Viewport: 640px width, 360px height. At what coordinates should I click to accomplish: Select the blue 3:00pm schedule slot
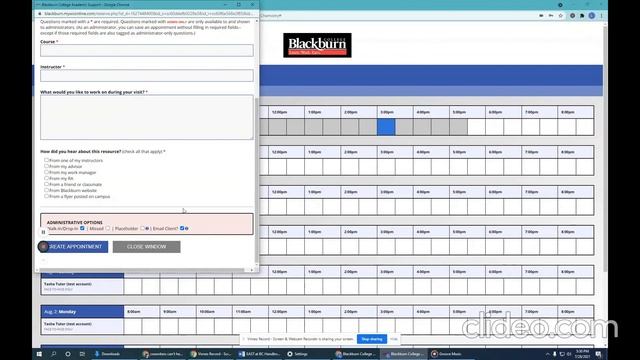[386, 127]
